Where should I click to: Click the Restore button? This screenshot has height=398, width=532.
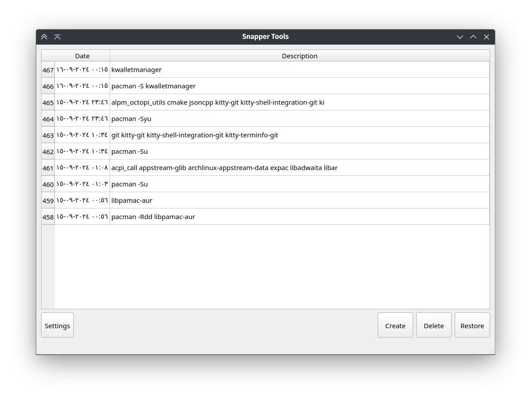472,325
